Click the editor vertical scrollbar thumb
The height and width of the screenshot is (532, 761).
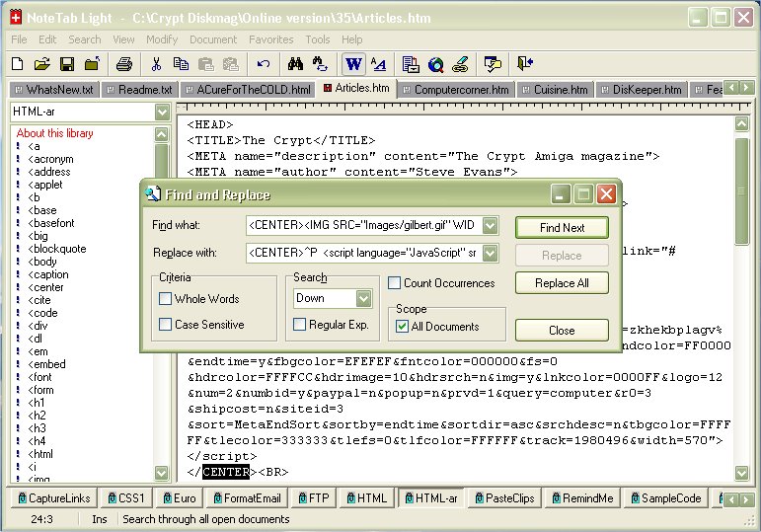(741, 191)
